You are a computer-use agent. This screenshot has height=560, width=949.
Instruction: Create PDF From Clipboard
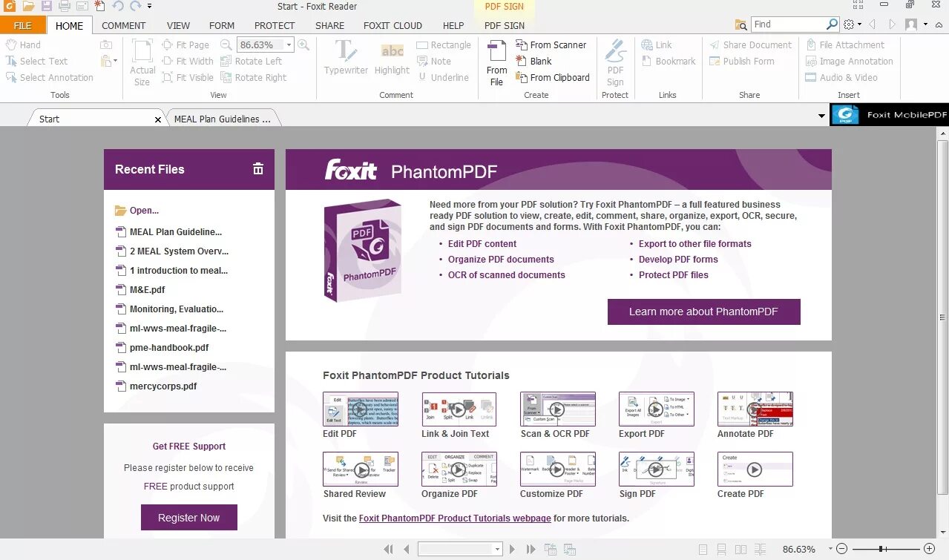[x=552, y=77]
